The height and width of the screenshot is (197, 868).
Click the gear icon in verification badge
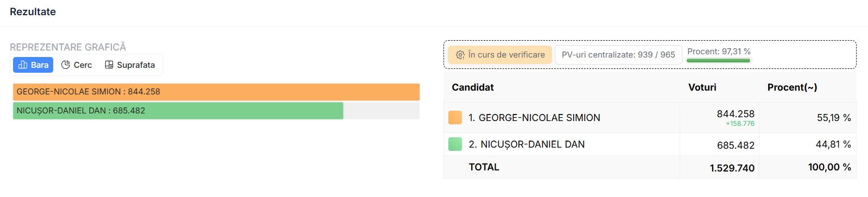coord(460,55)
